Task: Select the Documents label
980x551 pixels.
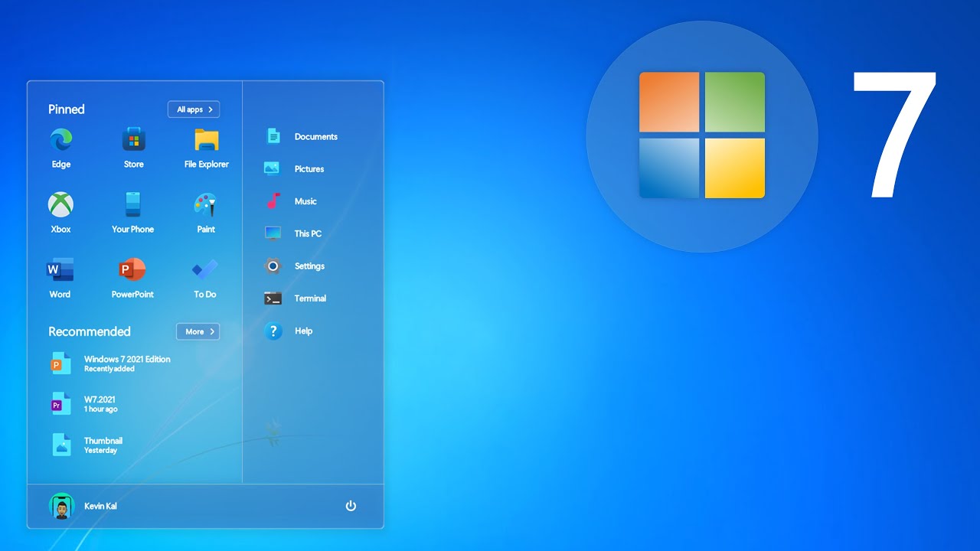Action: pyautogui.click(x=316, y=137)
